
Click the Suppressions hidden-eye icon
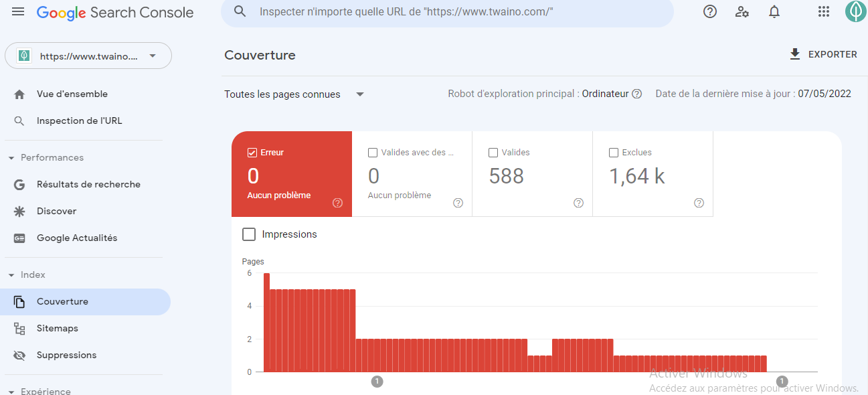pyautogui.click(x=19, y=355)
